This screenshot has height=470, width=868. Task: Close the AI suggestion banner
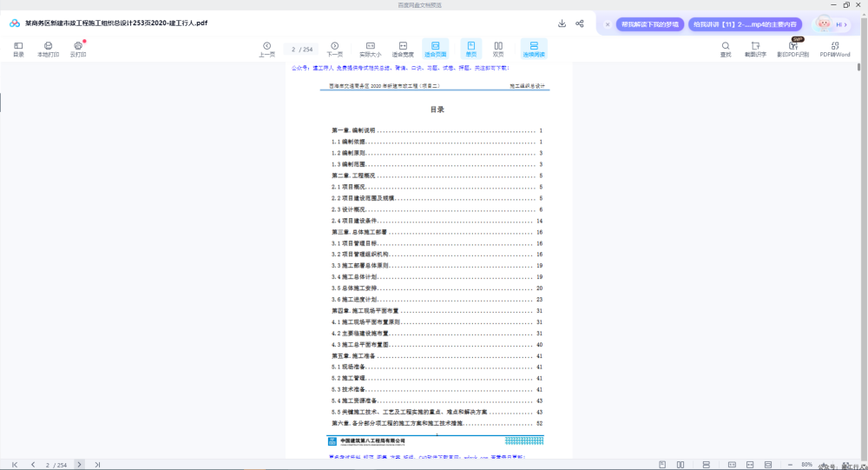(x=608, y=24)
